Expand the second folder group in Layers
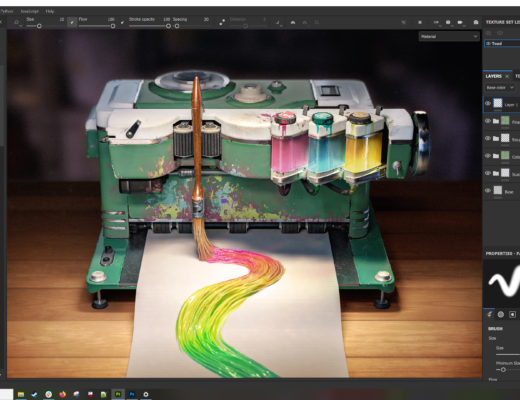This screenshot has height=400, width=520. click(496, 138)
